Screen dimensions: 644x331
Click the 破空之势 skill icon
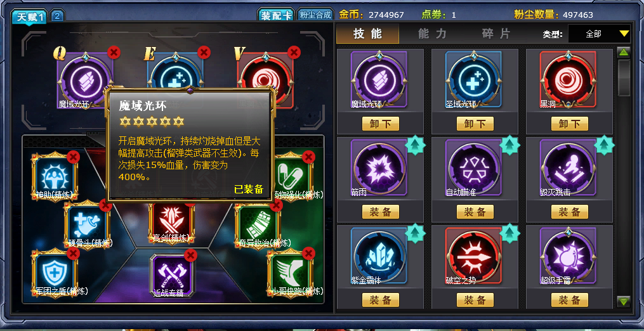[473, 256]
